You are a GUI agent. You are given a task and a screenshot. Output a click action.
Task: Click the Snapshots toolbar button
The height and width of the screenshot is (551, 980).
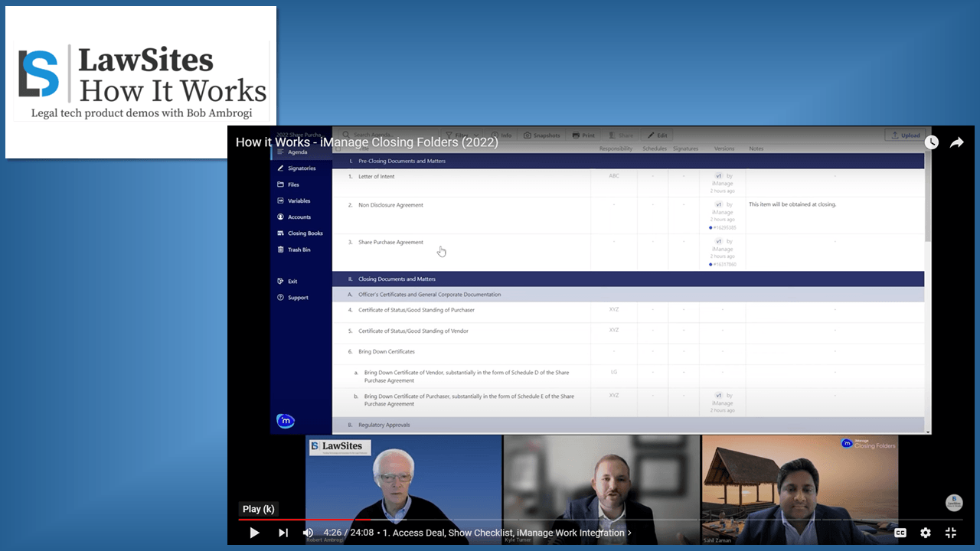coord(543,135)
